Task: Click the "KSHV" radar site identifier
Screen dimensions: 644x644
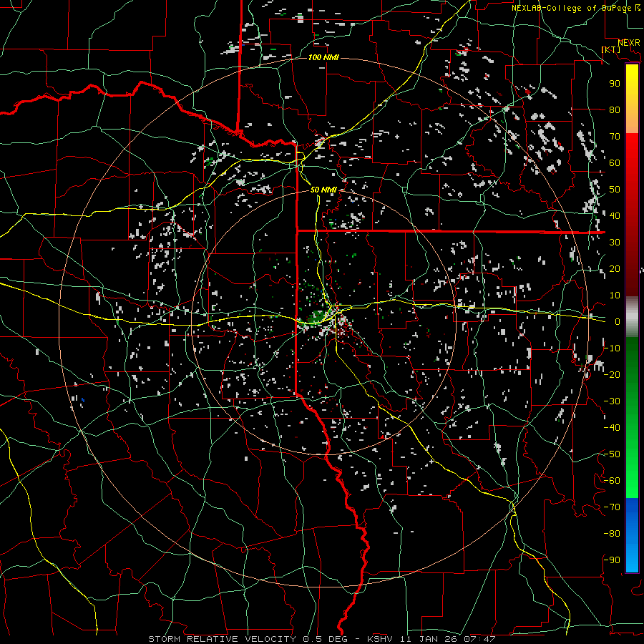Action: (x=381, y=639)
